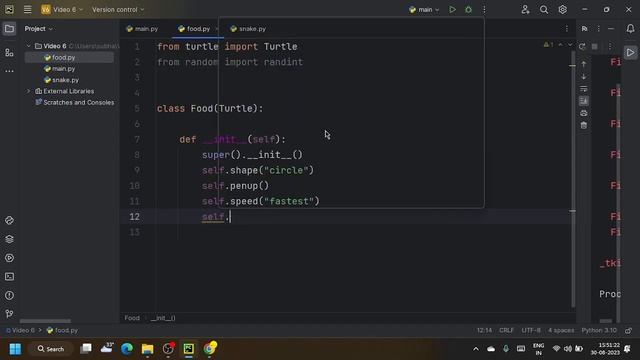Screen dimensions: 640x360
Task: Open Search Everywhere magnifier icon
Action: pyautogui.click(x=544, y=9)
